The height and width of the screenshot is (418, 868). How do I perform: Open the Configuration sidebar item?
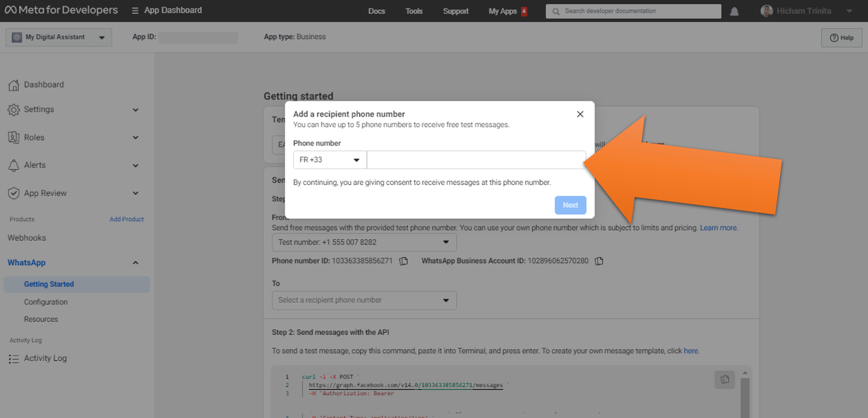point(46,302)
